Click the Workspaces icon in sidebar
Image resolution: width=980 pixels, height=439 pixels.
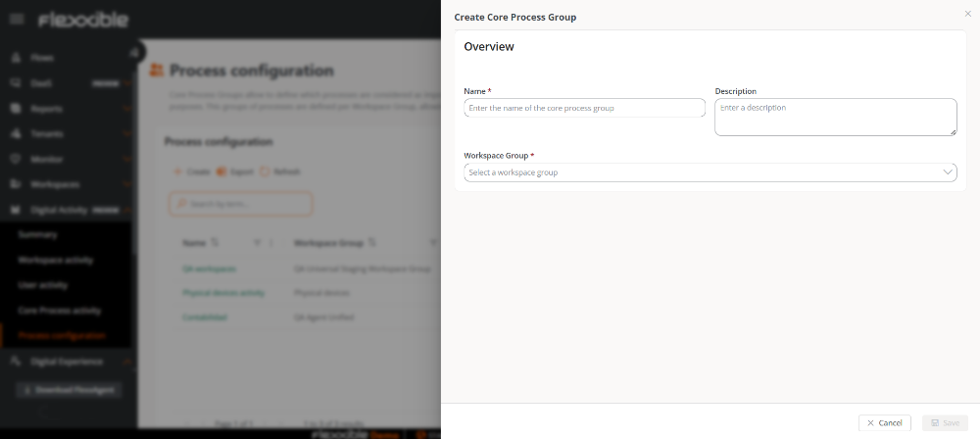coord(17,184)
